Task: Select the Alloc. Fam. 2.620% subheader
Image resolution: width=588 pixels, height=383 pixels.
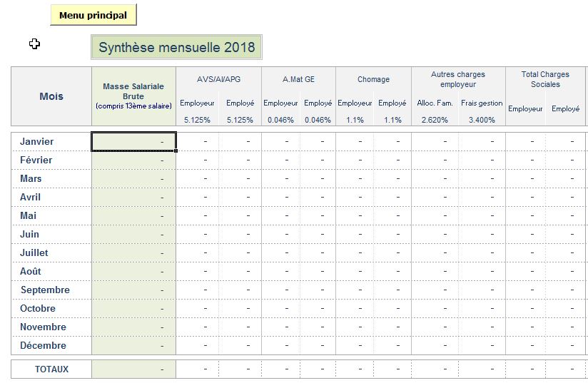Action: [x=435, y=111]
